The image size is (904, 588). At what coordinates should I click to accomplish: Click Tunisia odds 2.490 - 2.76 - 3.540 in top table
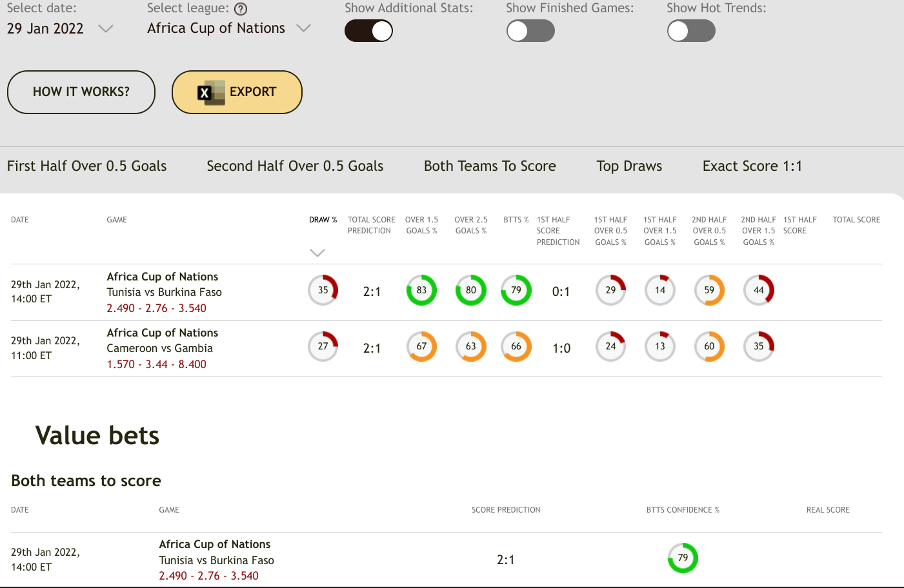[156, 308]
